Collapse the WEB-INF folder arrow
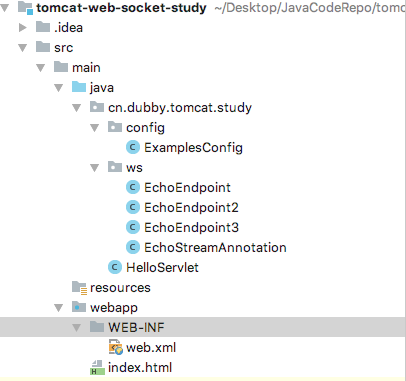This screenshot has height=381, width=406. (77, 328)
